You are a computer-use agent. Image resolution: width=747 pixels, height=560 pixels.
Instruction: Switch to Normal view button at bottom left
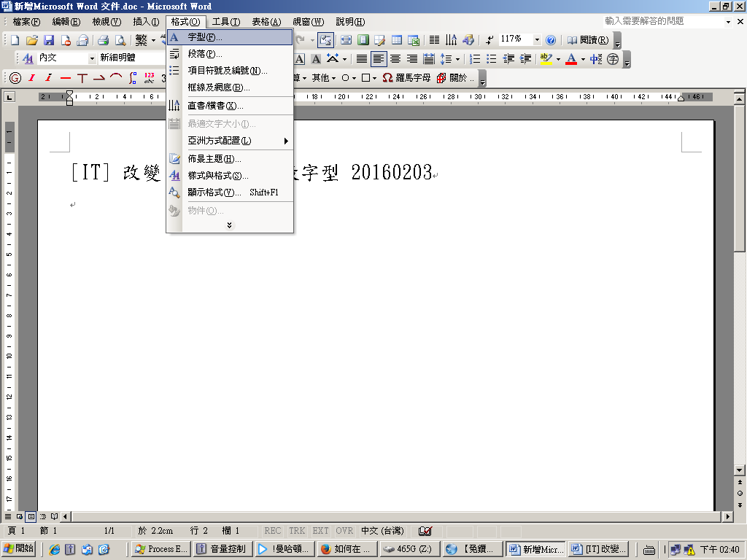(x=8, y=516)
